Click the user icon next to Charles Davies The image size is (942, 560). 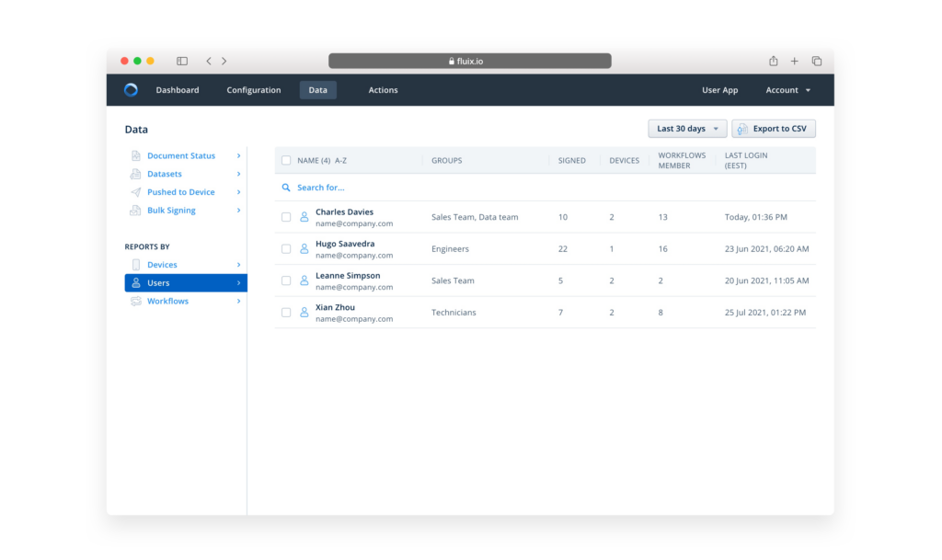(x=304, y=216)
